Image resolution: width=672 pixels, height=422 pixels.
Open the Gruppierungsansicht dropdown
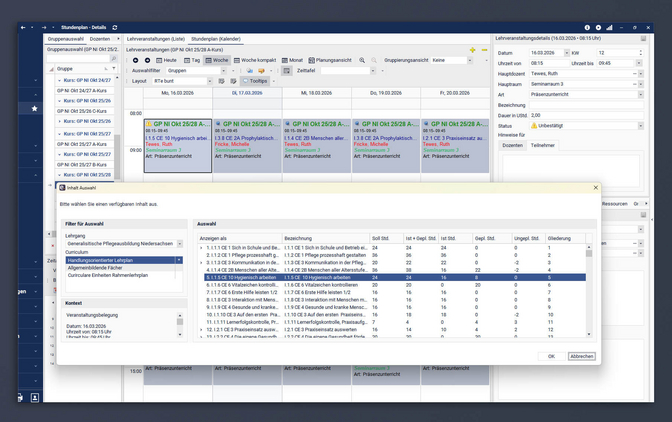click(x=470, y=60)
